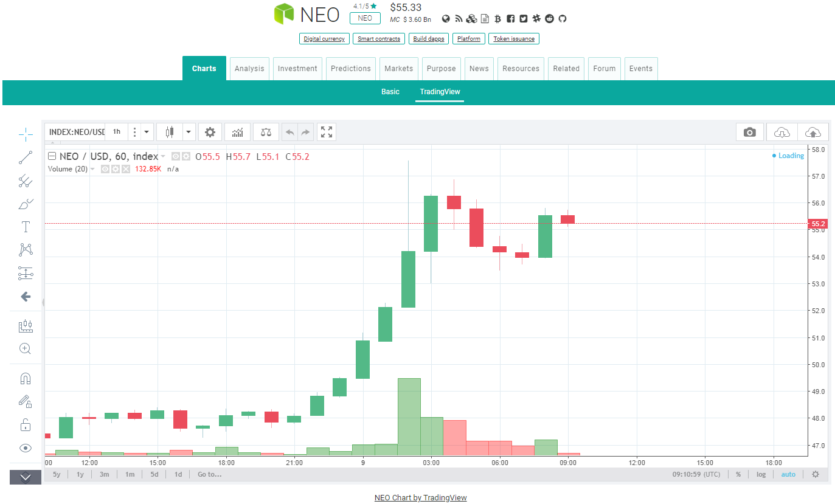Set the time range to 5y
Image resolution: width=835 pixels, height=504 pixels.
tap(57, 474)
